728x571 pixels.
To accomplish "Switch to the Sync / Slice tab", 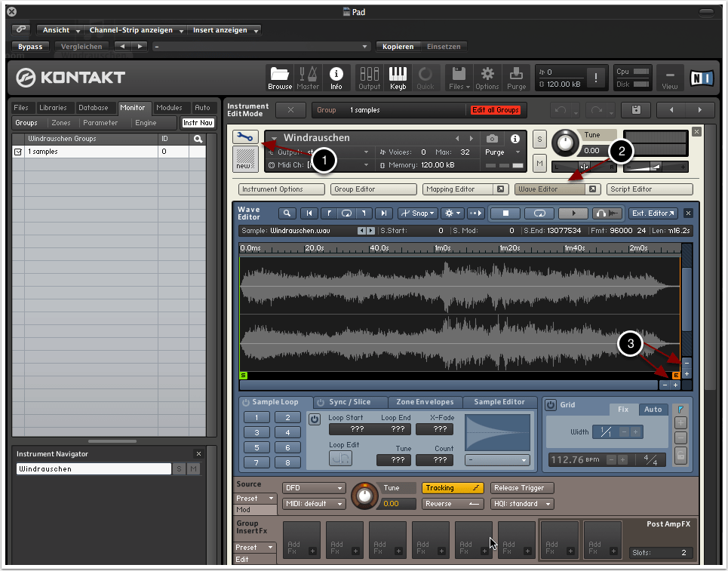I will [351, 402].
